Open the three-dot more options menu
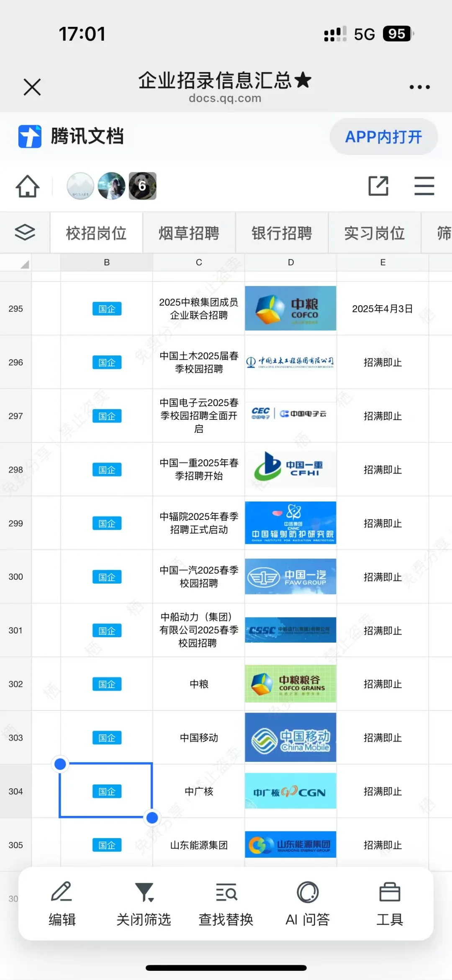Viewport: 452px width, 980px height. click(419, 87)
